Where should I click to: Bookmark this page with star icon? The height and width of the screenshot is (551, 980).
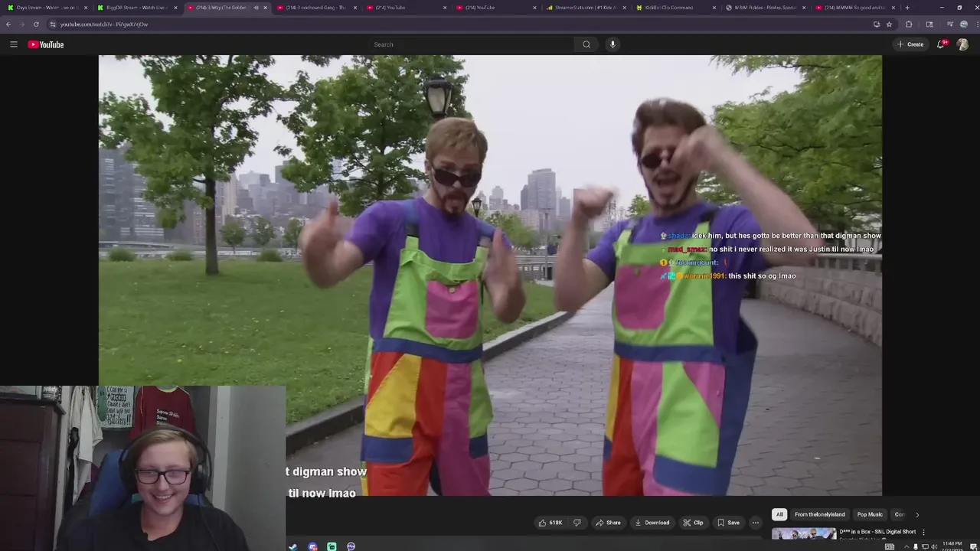(x=889, y=24)
